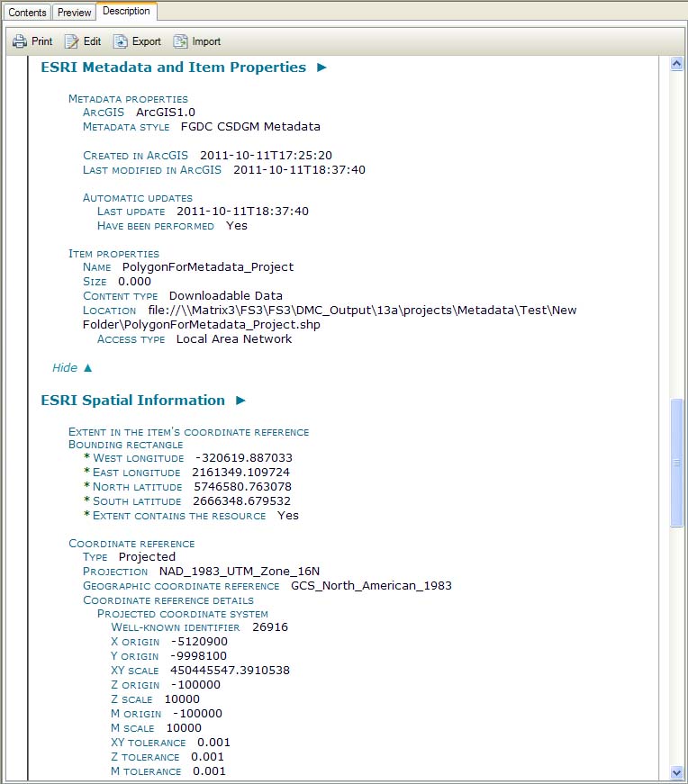Click West Longitude value -320619.887033

click(x=244, y=458)
